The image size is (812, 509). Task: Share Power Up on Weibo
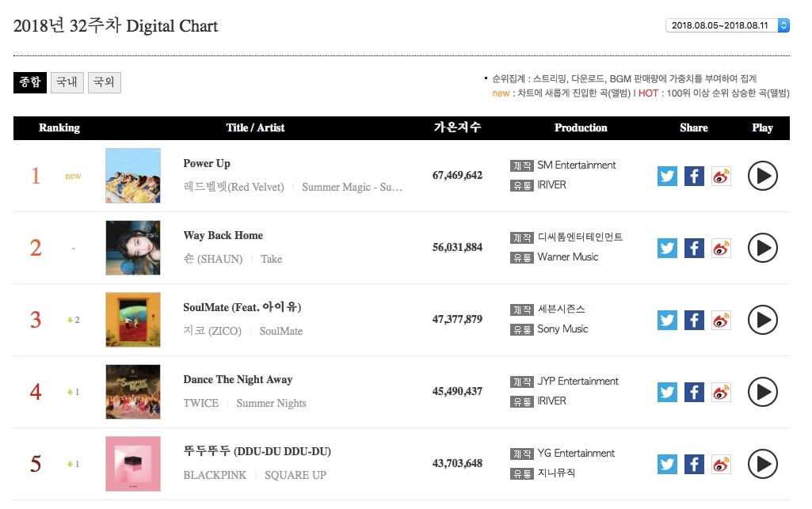coord(721,176)
